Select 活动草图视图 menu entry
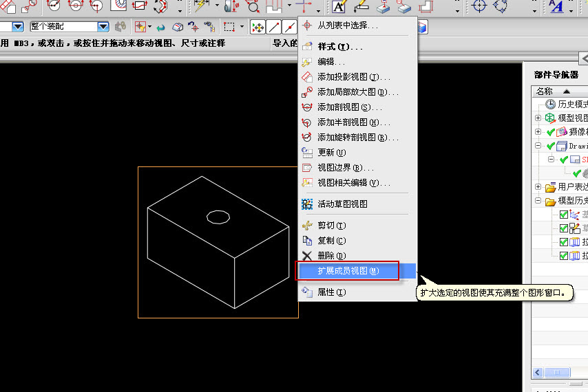This screenshot has width=588, height=392. 357,204
